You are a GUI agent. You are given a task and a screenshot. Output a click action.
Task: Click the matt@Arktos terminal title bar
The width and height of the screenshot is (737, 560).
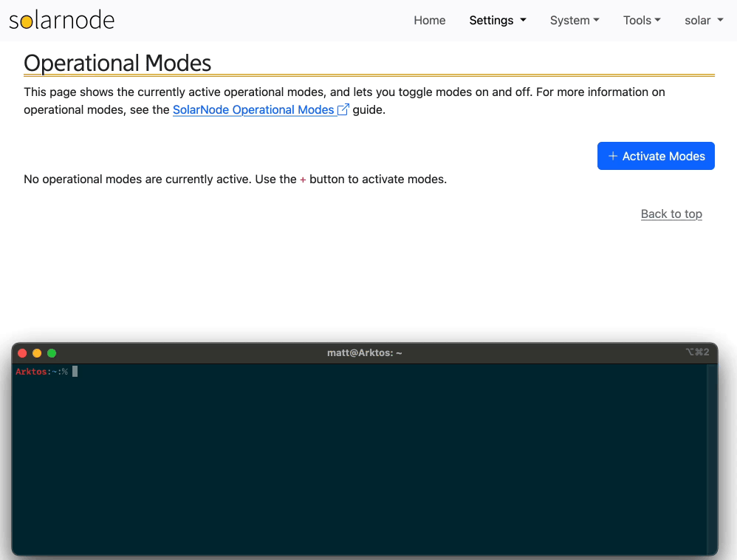pos(364,352)
